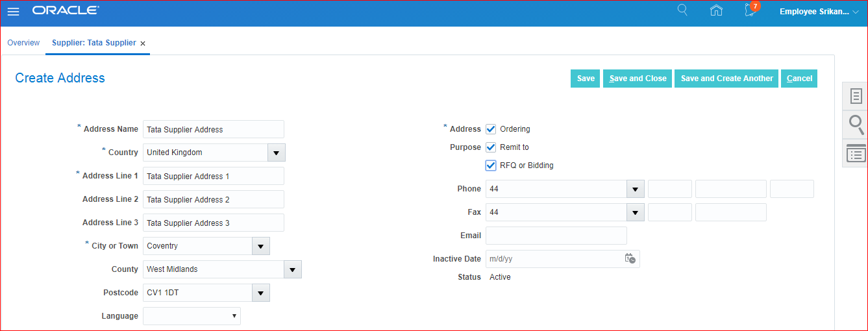
Task: Toggle the Remit to checkbox
Action: 491,147
